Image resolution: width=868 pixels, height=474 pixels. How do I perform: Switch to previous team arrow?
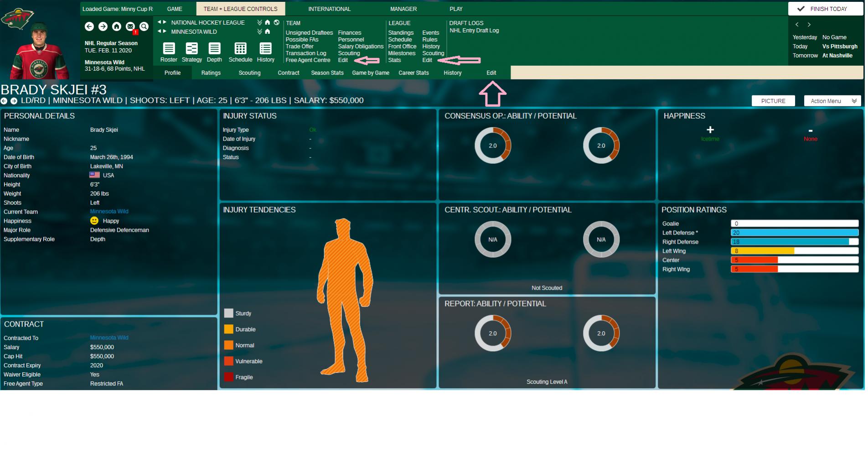pyautogui.click(x=159, y=31)
